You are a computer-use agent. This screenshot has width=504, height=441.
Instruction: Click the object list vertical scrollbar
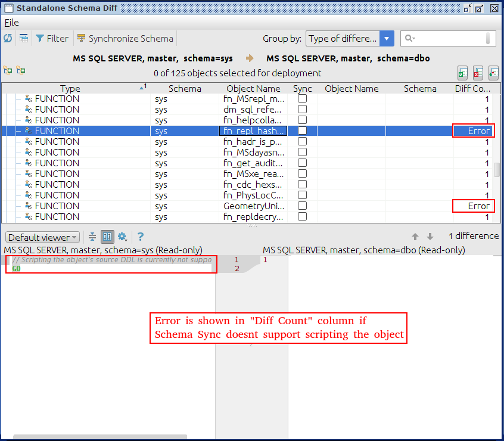coord(497,169)
